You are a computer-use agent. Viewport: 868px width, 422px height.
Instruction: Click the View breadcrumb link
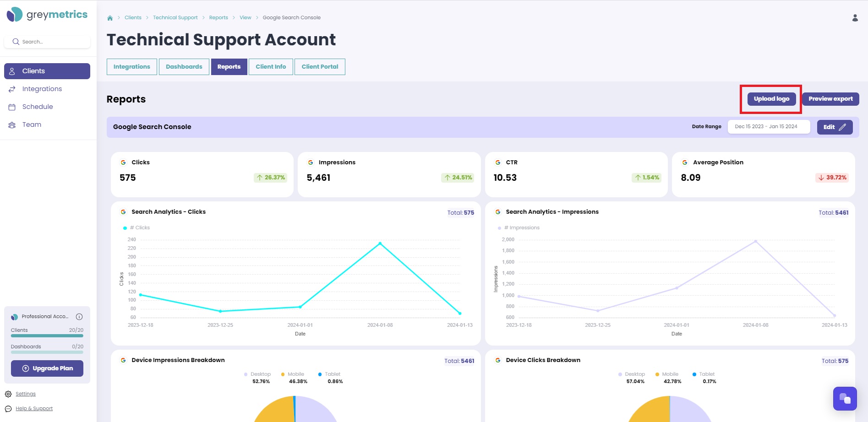pyautogui.click(x=246, y=18)
